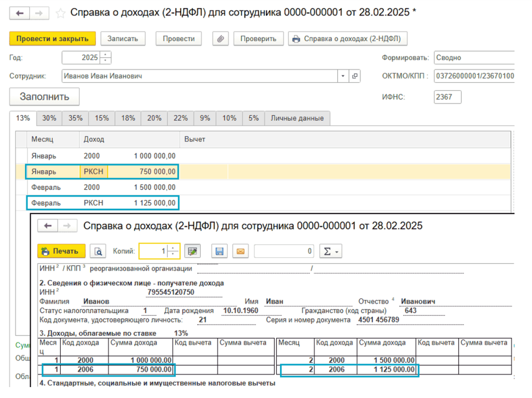The image size is (532, 398).
Task: Switch to the 30% tab
Action: coord(49,118)
